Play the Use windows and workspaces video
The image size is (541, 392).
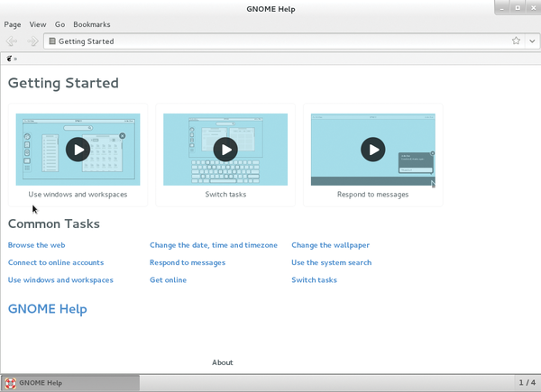pos(78,150)
